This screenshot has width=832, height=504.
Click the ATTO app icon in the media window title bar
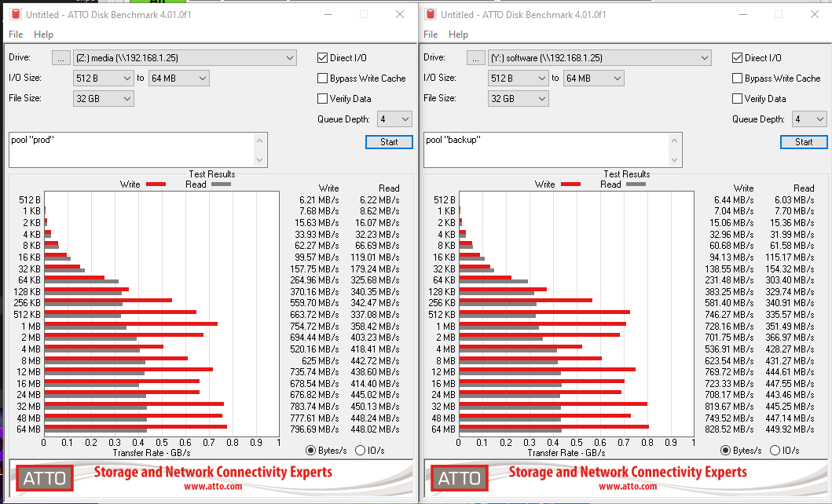(x=16, y=14)
